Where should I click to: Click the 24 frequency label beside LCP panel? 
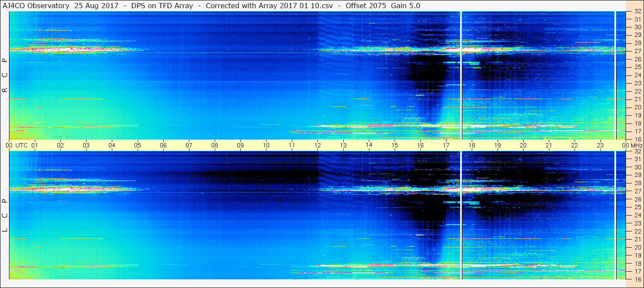[x=637, y=215]
